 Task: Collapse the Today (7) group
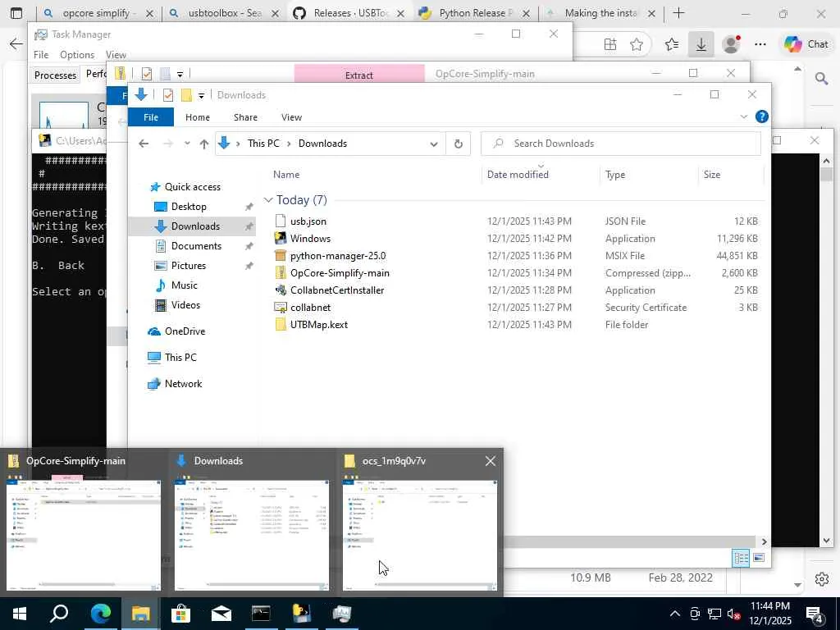[268, 200]
